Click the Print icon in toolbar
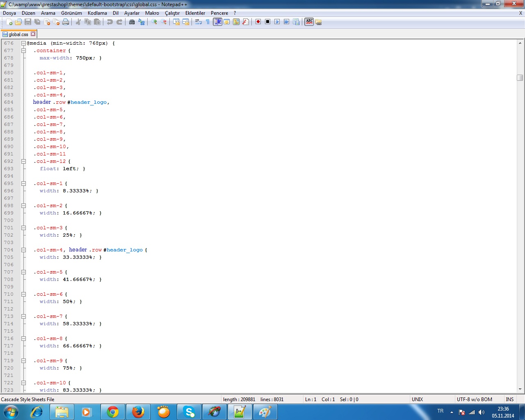Viewport: 525px width, 420px height. coord(66,22)
